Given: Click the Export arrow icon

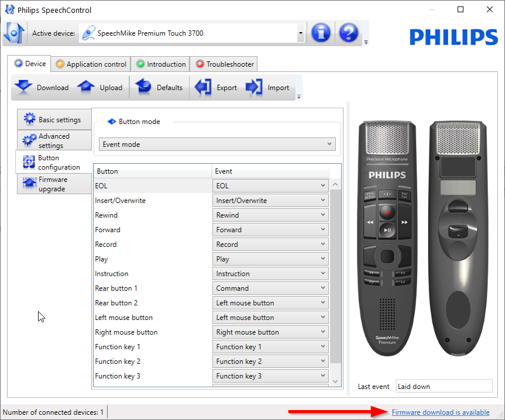Looking at the screenshot, I should 203,87.
